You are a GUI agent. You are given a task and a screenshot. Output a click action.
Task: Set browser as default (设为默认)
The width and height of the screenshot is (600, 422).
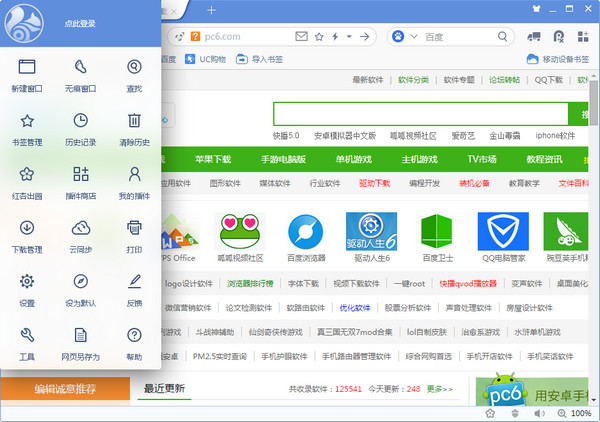(x=80, y=290)
